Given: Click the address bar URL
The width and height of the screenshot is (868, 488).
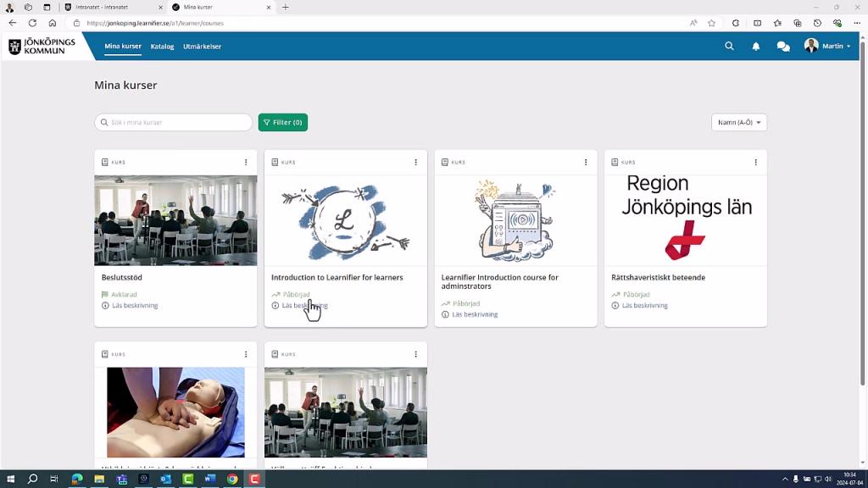Looking at the screenshot, I should 155,23.
